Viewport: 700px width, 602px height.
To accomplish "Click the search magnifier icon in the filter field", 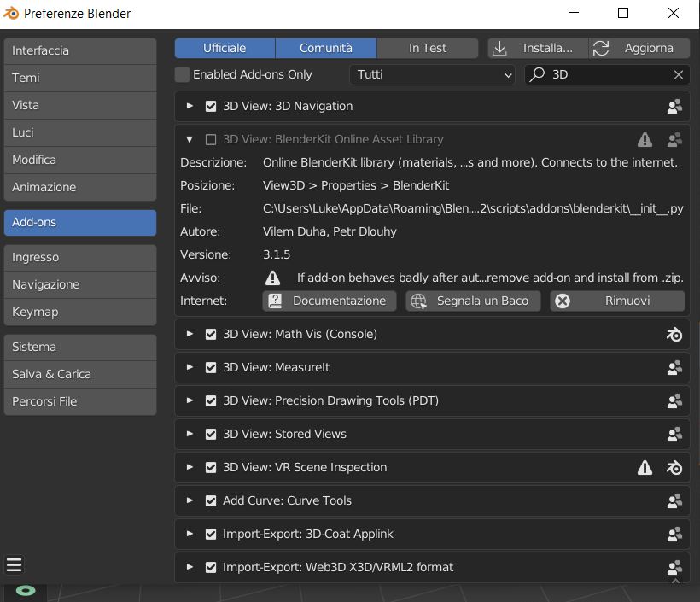I will (535, 74).
